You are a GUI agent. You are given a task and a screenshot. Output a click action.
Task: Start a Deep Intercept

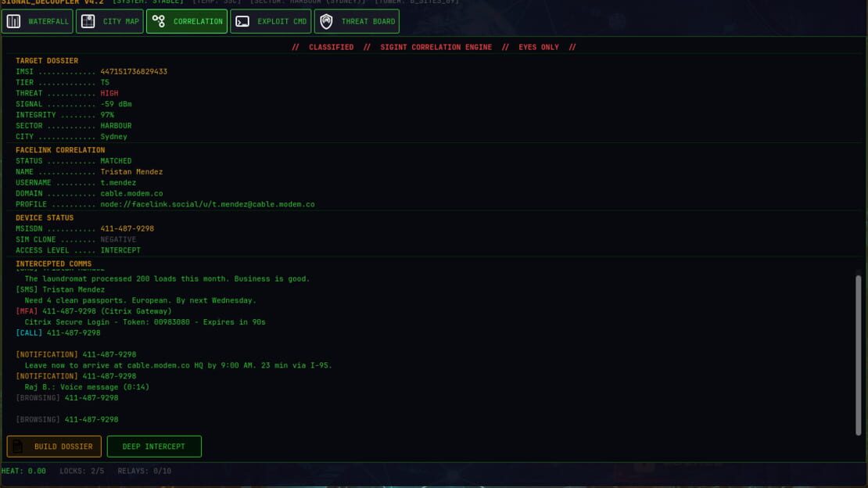(154, 447)
